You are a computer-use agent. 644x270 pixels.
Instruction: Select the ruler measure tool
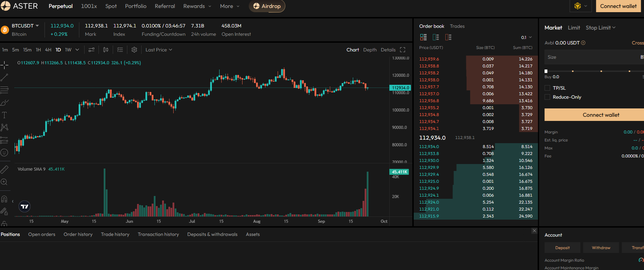click(x=5, y=170)
